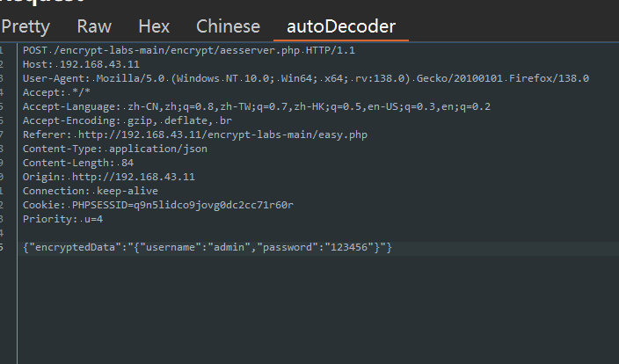Viewport: 619px width, 364px height.
Task: Place cursor in Accept-Language header
Action: point(257,106)
